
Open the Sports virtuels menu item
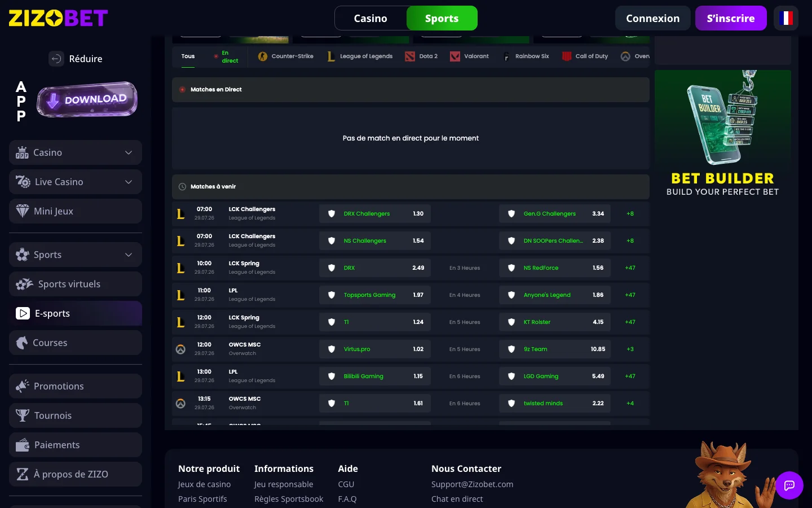coord(76,284)
